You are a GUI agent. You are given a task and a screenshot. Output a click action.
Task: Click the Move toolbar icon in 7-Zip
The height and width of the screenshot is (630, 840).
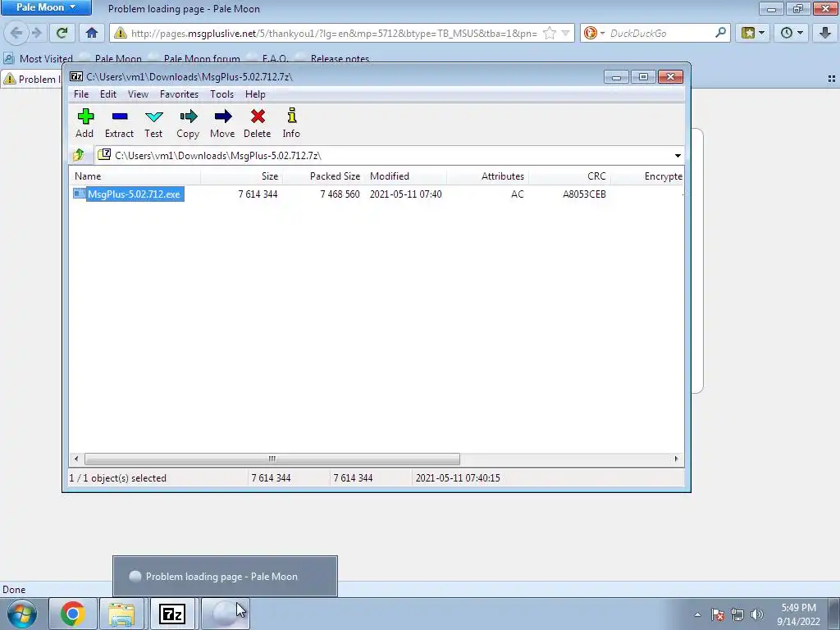[222, 123]
